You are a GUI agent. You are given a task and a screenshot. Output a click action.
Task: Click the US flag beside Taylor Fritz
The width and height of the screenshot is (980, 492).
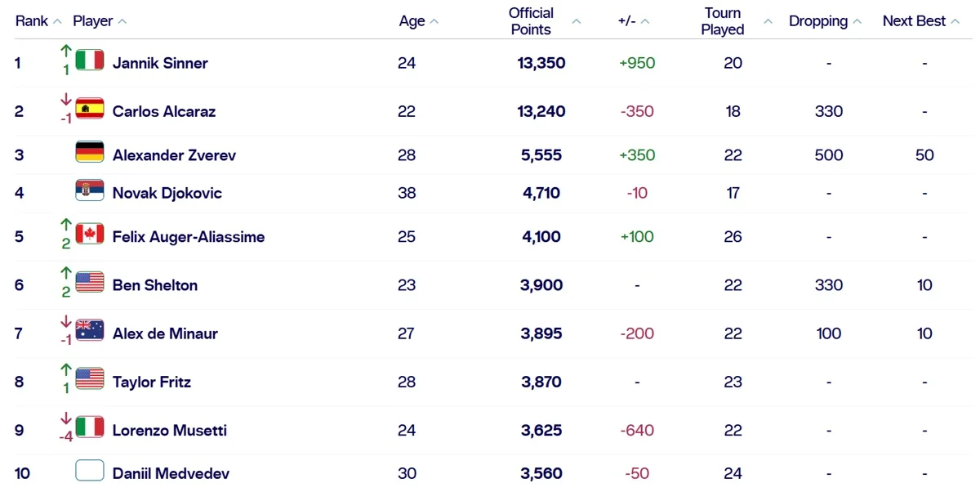(90, 379)
